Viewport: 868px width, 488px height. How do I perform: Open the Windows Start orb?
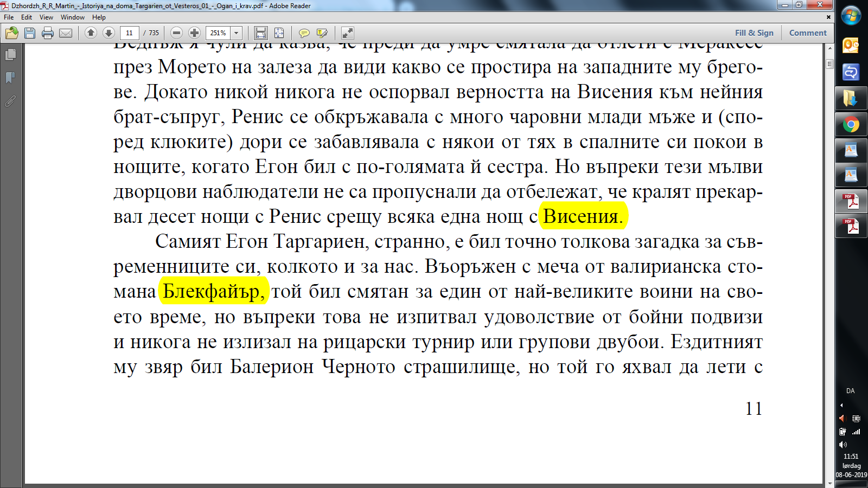pyautogui.click(x=851, y=16)
